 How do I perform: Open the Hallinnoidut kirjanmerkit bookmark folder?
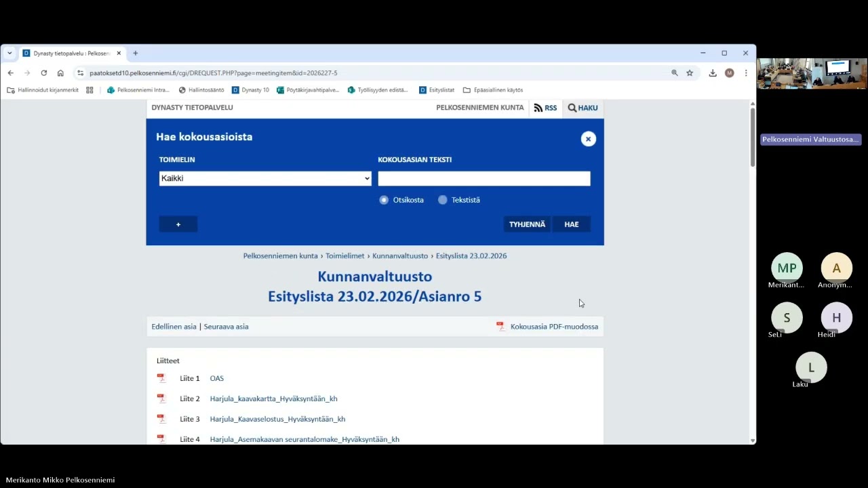[x=43, y=90]
